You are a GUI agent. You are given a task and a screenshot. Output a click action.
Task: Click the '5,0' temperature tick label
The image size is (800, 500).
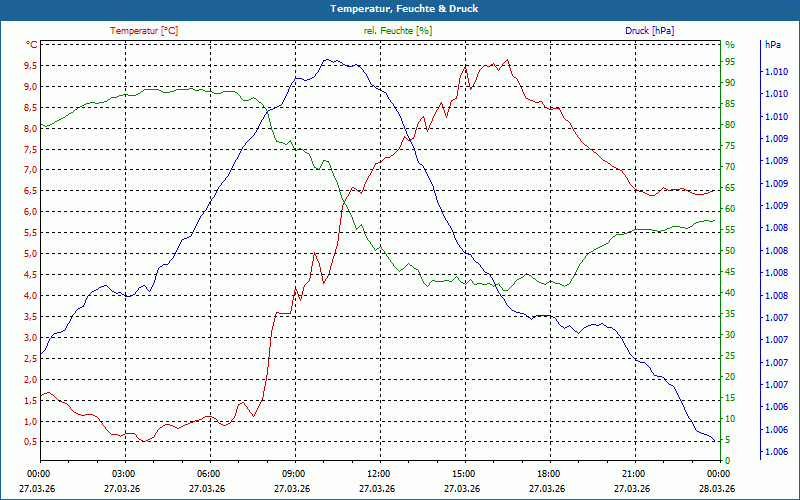click(x=32, y=254)
